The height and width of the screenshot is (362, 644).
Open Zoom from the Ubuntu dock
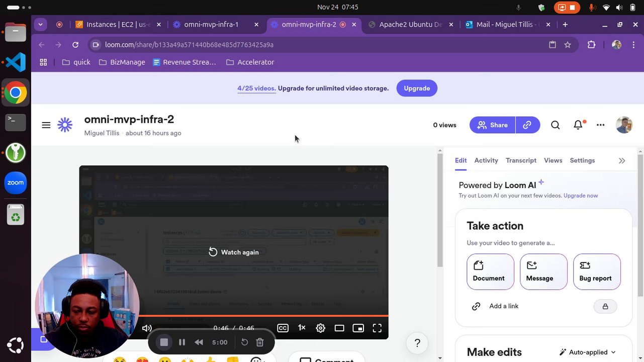point(16,183)
